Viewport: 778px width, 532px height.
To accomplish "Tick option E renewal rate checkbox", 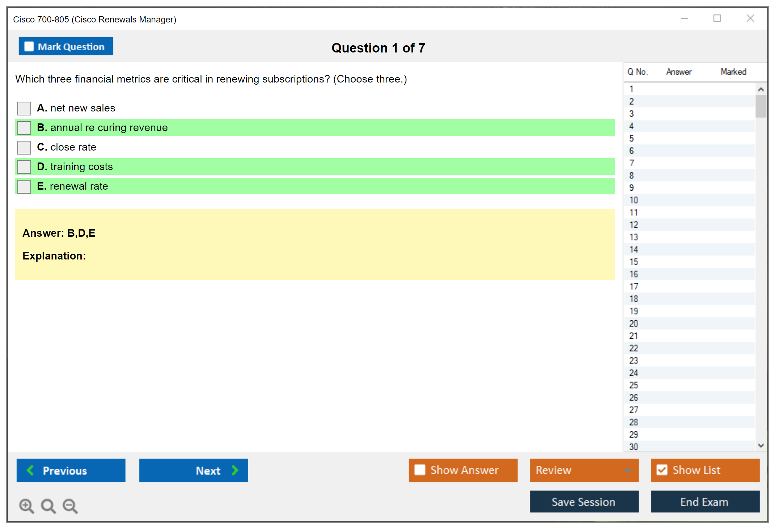I will pyautogui.click(x=24, y=186).
